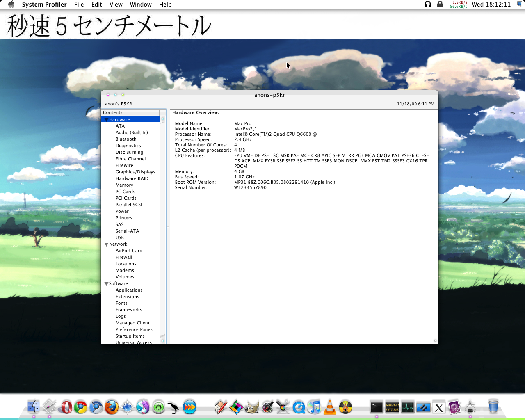
Task: Select Memory under Hardware
Action: click(124, 185)
